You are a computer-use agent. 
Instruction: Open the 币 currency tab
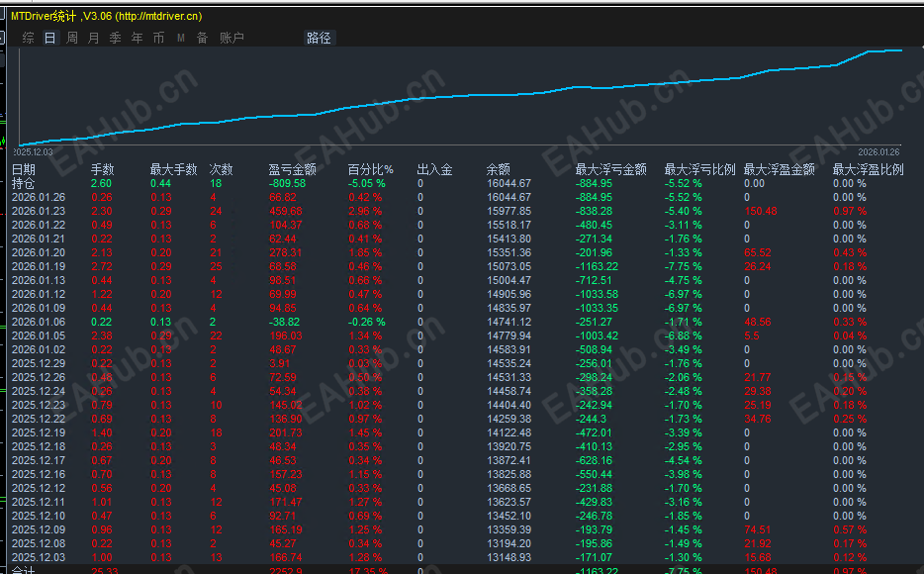[159, 38]
